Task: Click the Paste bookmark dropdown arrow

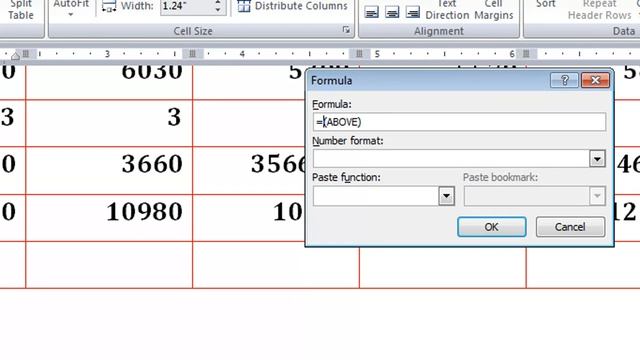Action: coord(597,196)
